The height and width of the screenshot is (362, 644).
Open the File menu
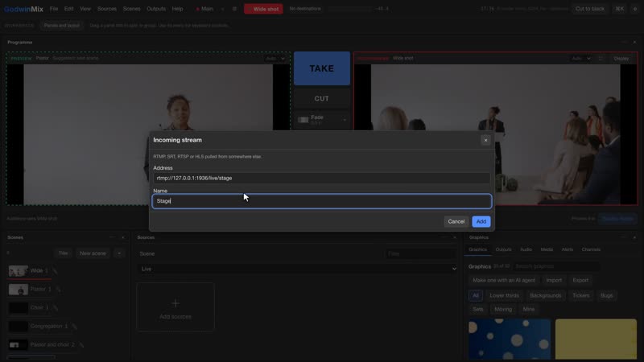[54, 9]
